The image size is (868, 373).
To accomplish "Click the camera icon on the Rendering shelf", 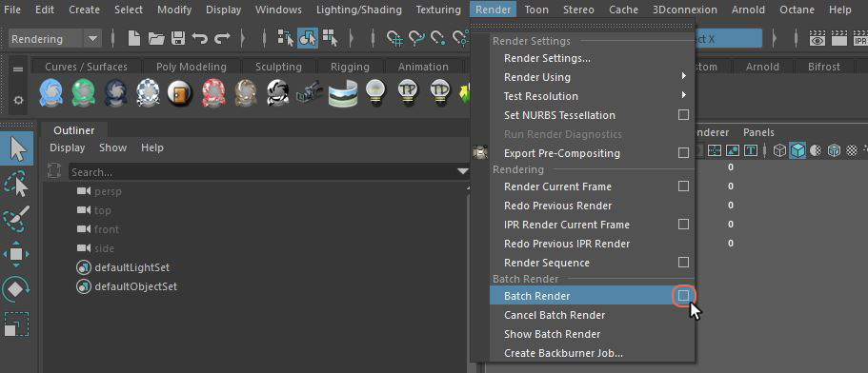I will (310, 92).
